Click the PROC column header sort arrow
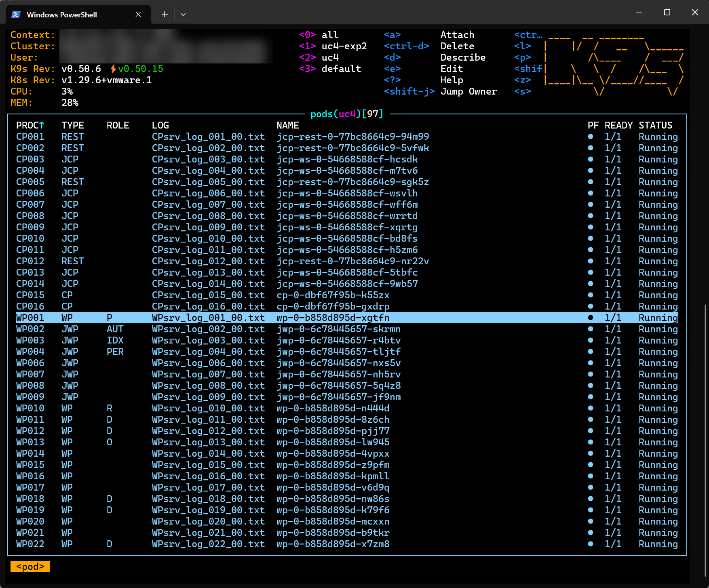This screenshot has width=709, height=588. [x=42, y=125]
